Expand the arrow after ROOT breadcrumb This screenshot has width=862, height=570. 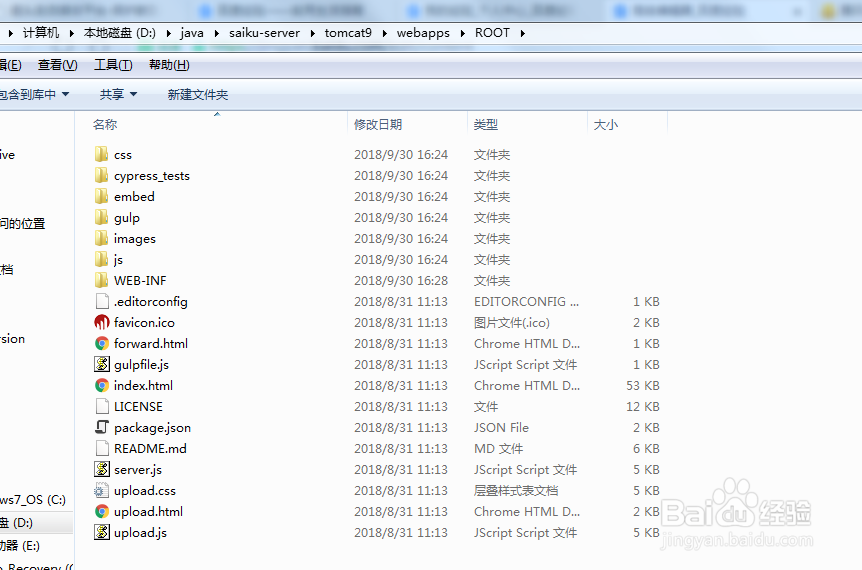click(522, 33)
